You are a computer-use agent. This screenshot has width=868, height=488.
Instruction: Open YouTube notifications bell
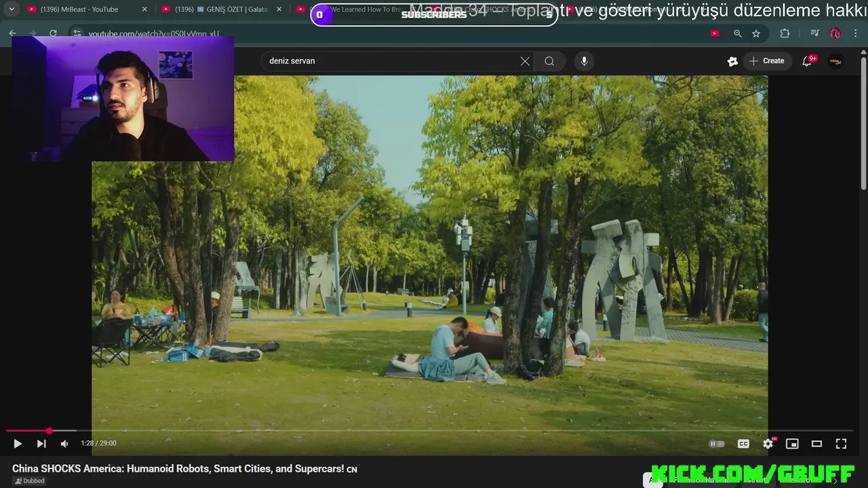pos(807,61)
